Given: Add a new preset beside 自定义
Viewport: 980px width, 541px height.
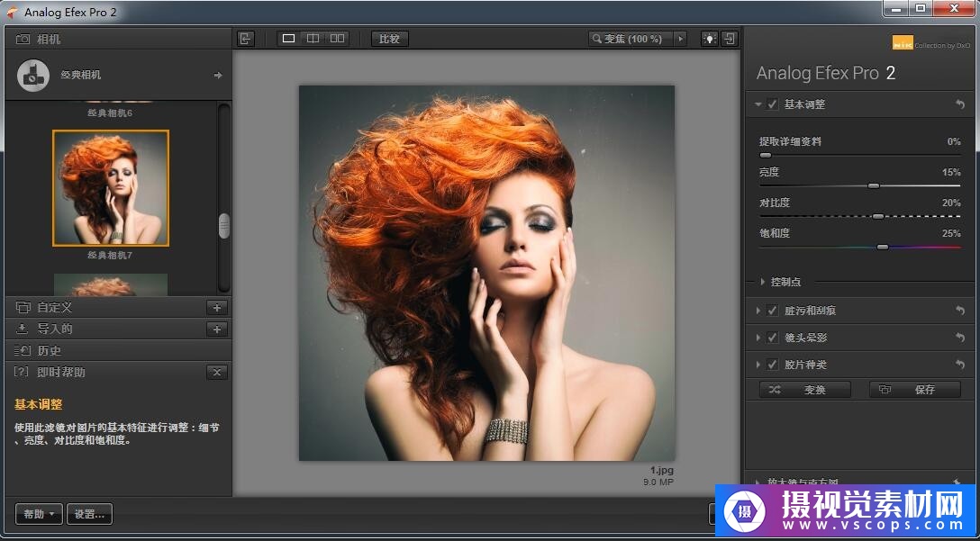Looking at the screenshot, I should (216, 307).
